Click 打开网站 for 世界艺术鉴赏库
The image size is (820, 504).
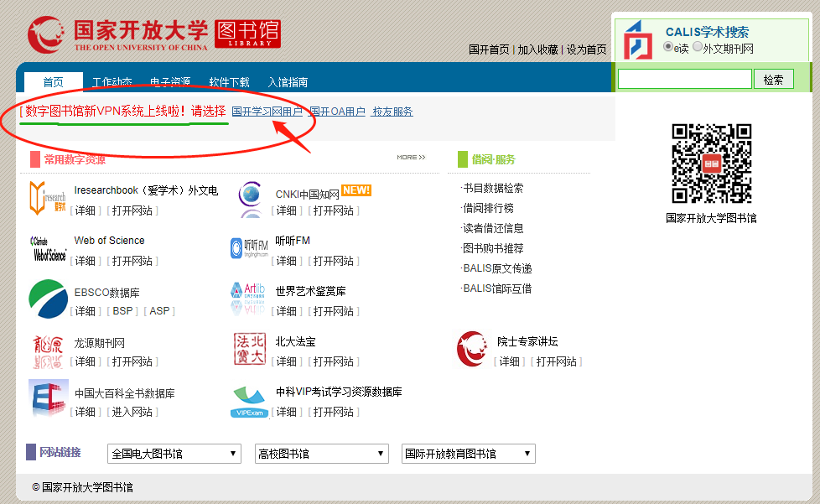point(333,311)
